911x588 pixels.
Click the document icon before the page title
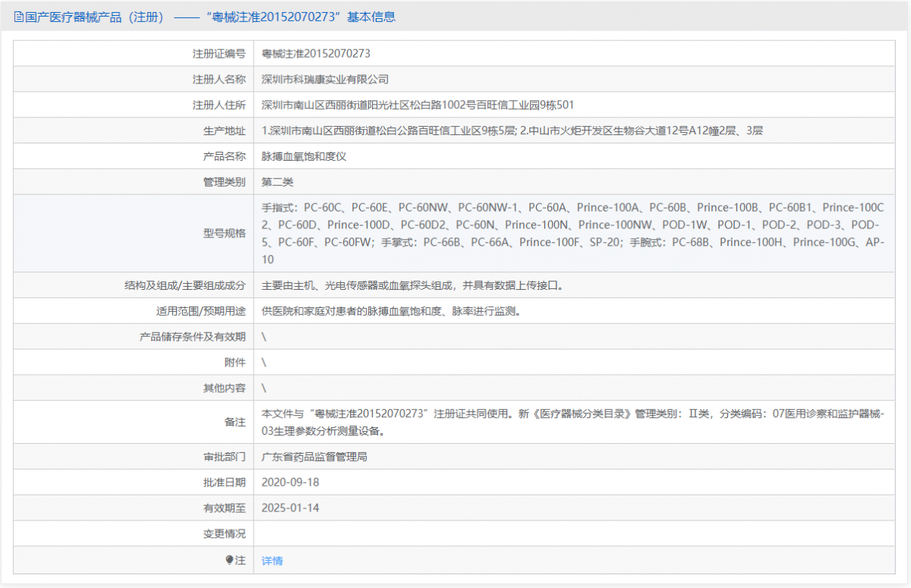[18, 16]
